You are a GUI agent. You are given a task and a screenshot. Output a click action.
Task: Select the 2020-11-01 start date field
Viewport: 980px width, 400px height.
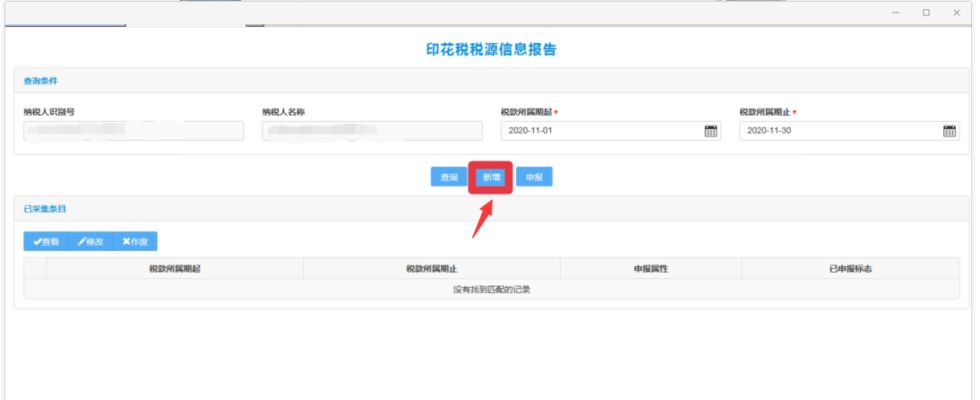tap(600, 131)
